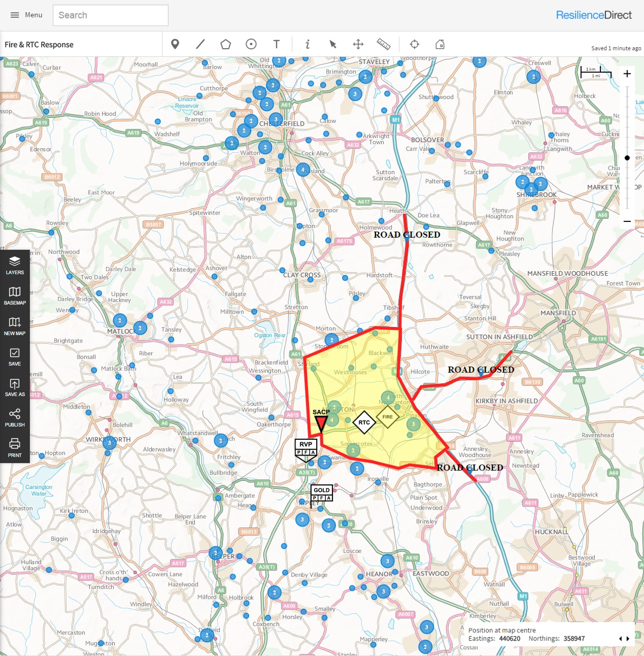This screenshot has height=656, width=644.
Task: Click the locate crosshair tool
Action: (x=414, y=44)
